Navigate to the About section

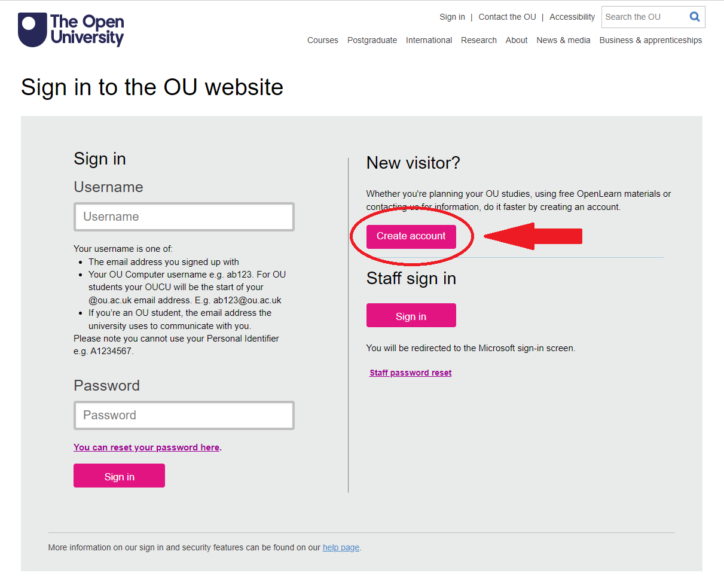(x=516, y=40)
